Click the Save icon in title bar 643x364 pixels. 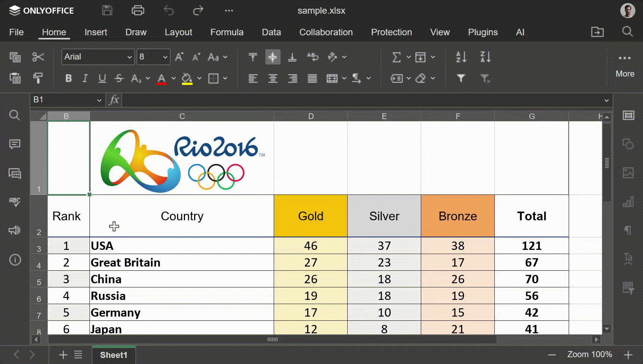[x=107, y=11]
